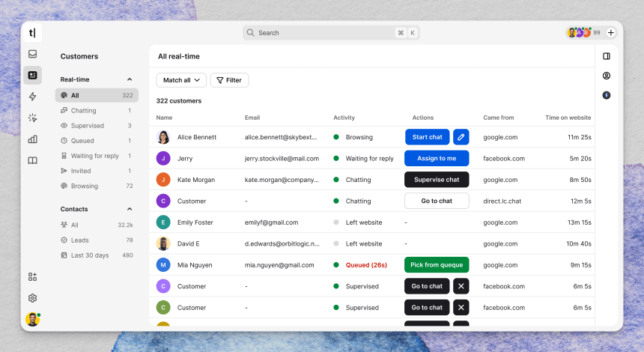The image size is (644, 352).
Task: Click the 322 customers count label
Action: 179,100
